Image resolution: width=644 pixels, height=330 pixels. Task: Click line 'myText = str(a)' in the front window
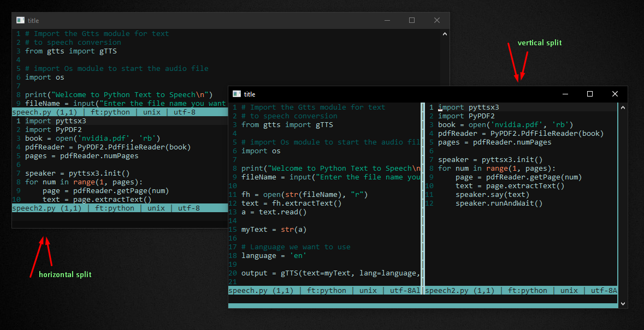[274, 230]
